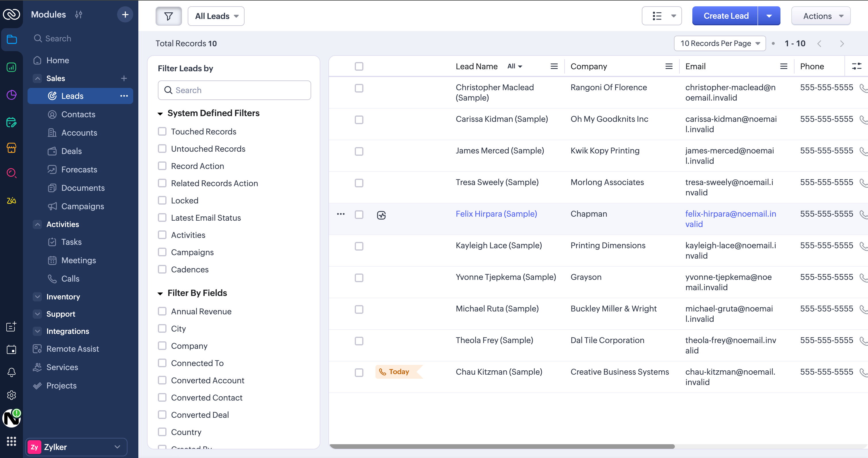Screen dimensions: 868x458
Task: Click the plus icon beside Modules
Action: coord(125,14)
